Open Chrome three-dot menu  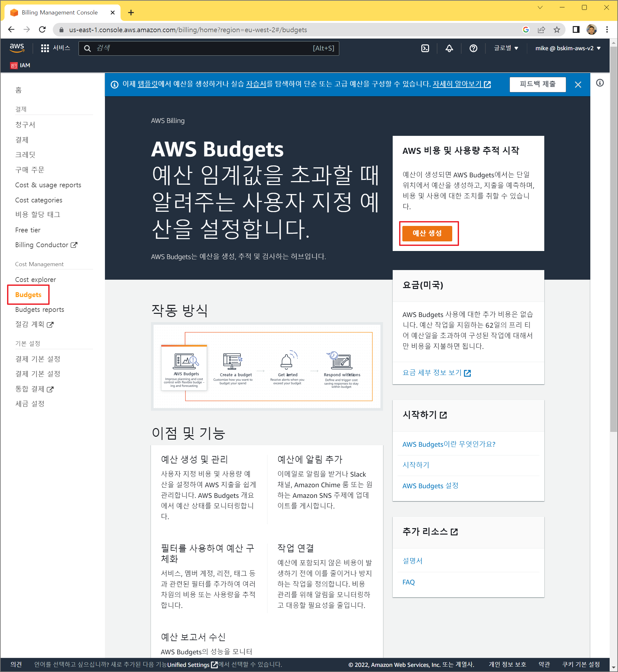(607, 30)
